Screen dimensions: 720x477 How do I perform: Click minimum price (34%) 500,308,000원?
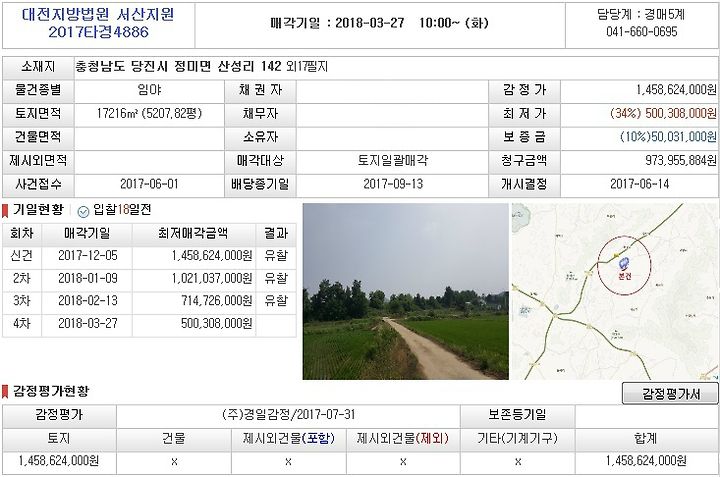pos(663,113)
